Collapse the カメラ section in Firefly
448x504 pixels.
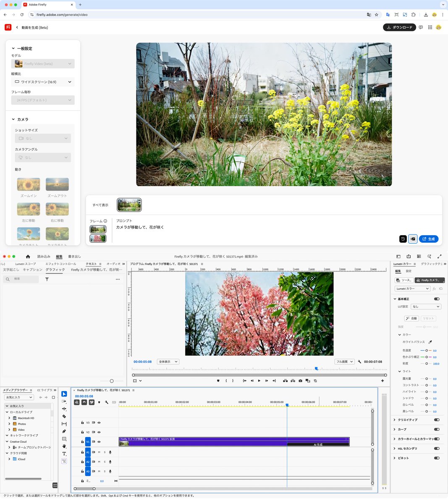[13, 120]
